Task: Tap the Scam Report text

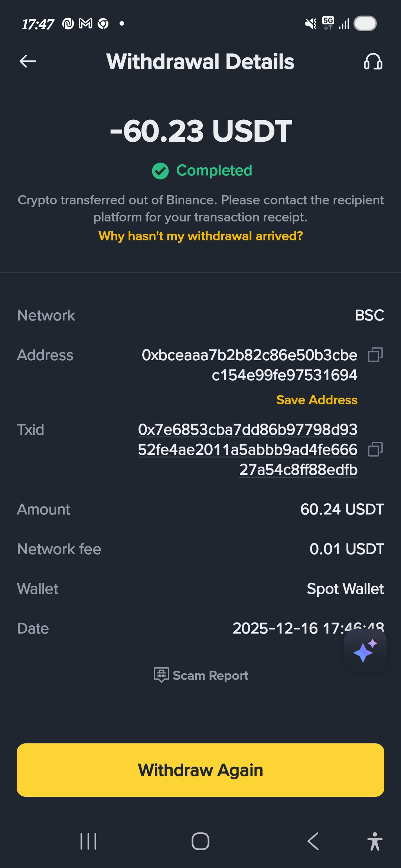Action: (210, 675)
